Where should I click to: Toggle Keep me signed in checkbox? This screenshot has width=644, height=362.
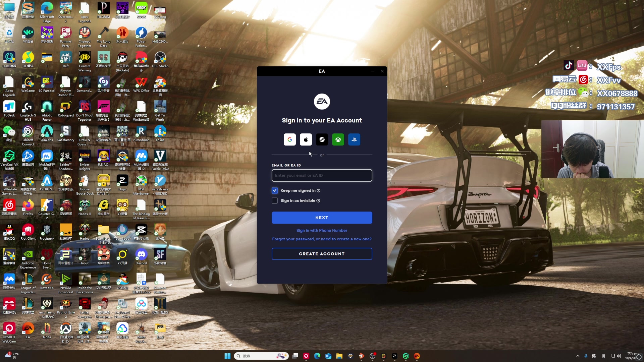pos(275,190)
